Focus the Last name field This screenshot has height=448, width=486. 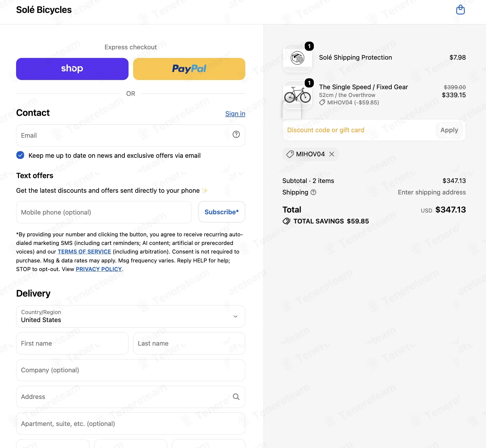pyautogui.click(x=189, y=343)
